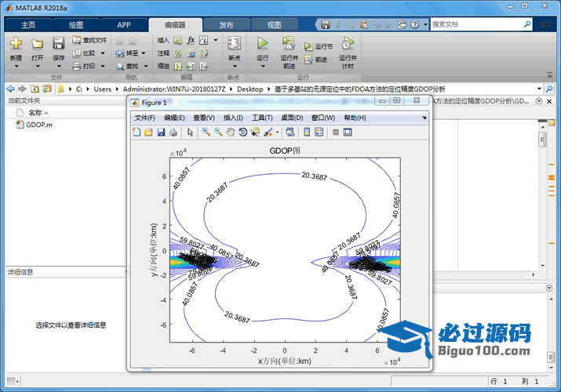Viewport: 561px width, 392px height.
Task: Click 运行节 (Run Section) button
Action: (319, 46)
